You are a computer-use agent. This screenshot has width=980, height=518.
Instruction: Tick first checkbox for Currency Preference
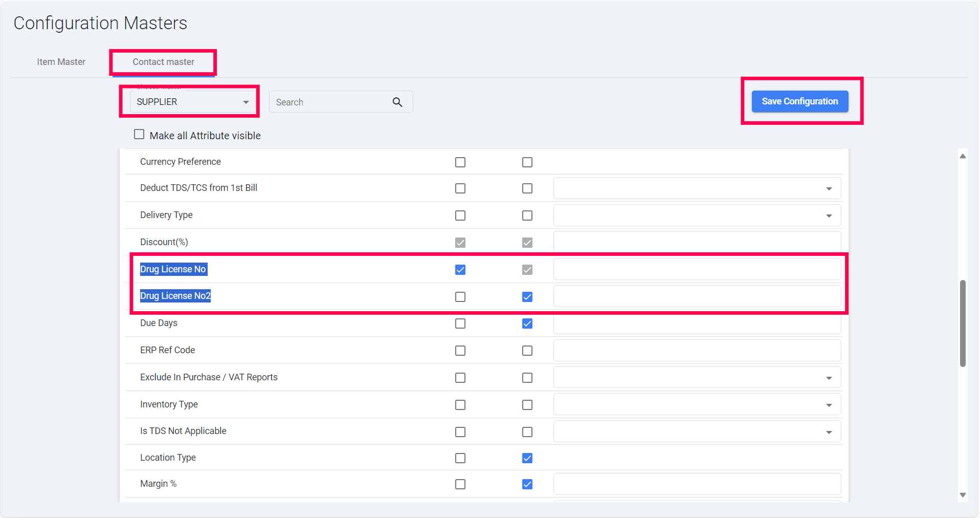click(460, 162)
